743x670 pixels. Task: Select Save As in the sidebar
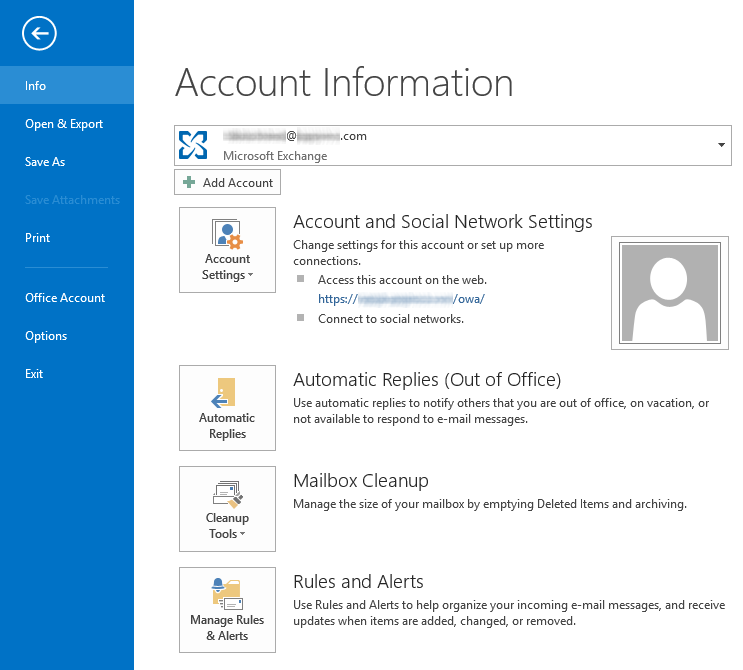pos(45,162)
